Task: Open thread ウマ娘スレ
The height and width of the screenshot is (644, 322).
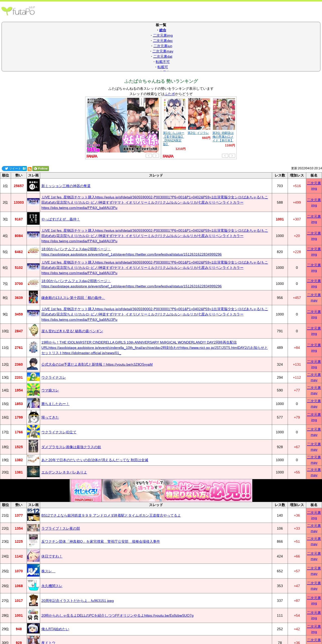Action: coord(50,390)
